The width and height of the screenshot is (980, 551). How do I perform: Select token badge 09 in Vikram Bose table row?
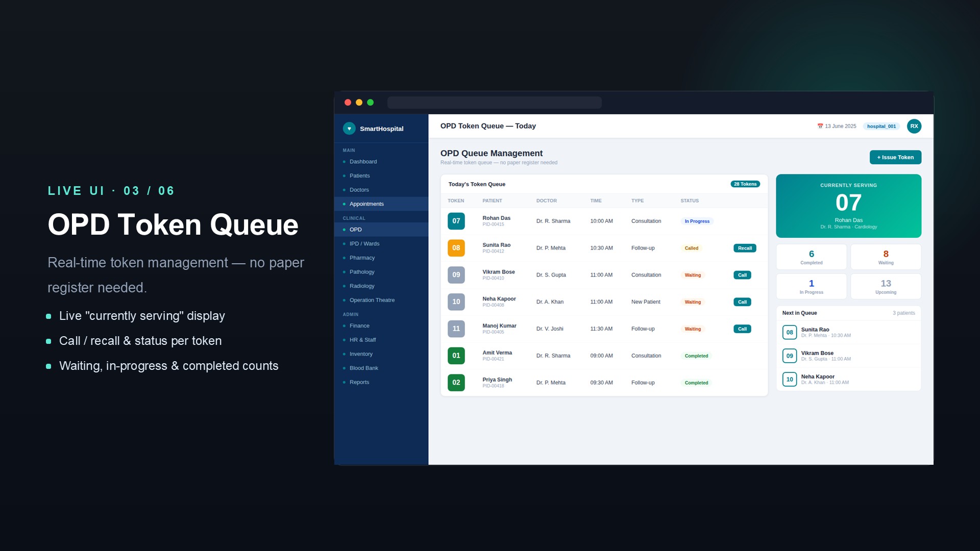click(x=456, y=275)
